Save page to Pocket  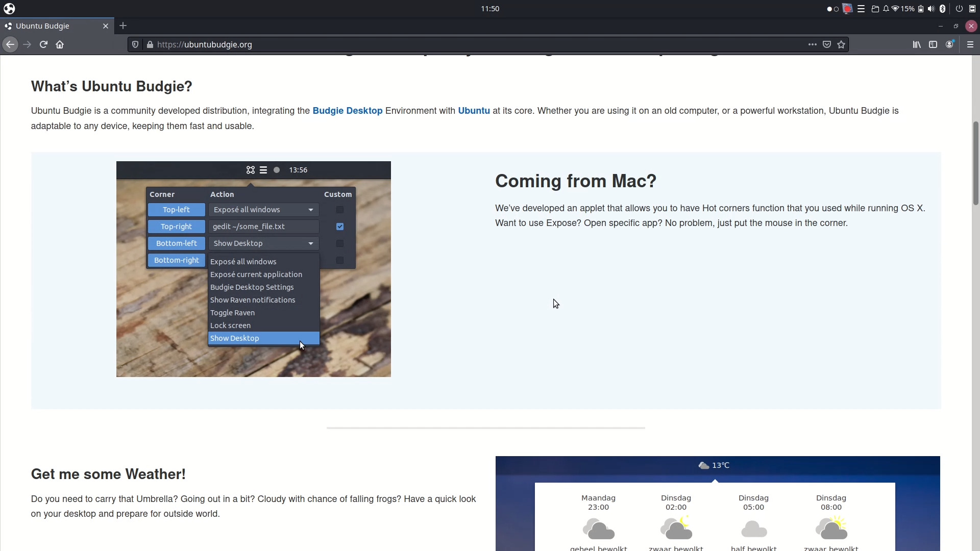click(x=827, y=45)
